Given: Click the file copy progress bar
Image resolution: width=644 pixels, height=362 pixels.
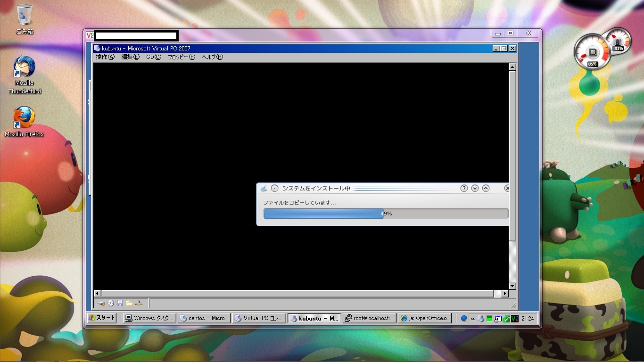Looking at the screenshot, I should pos(386,214).
